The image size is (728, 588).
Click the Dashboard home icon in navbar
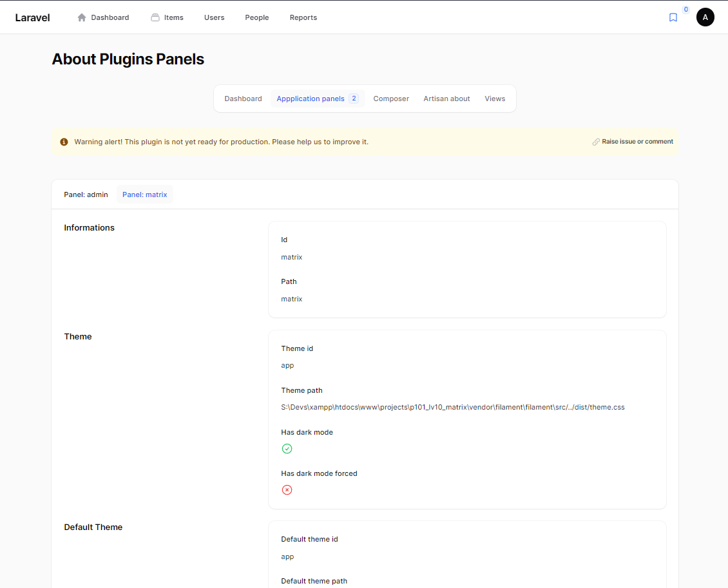tap(82, 17)
